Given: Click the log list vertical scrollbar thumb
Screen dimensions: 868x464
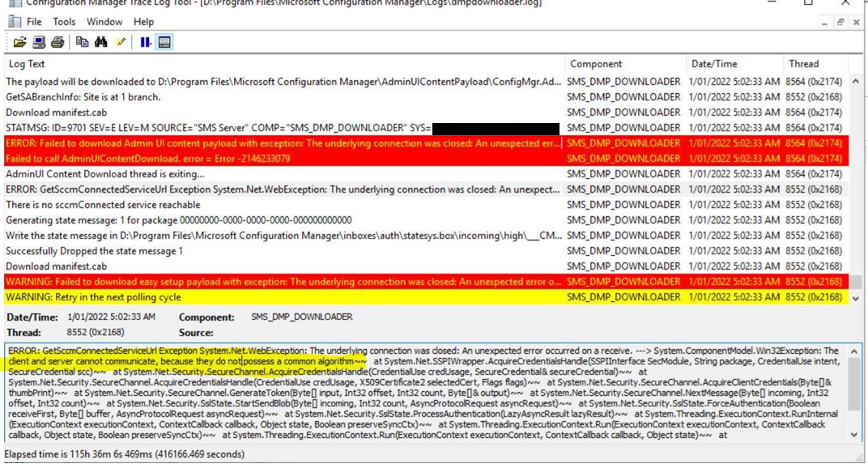Looking at the screenshot, I should pyautogui.click(x=855, y=281).
